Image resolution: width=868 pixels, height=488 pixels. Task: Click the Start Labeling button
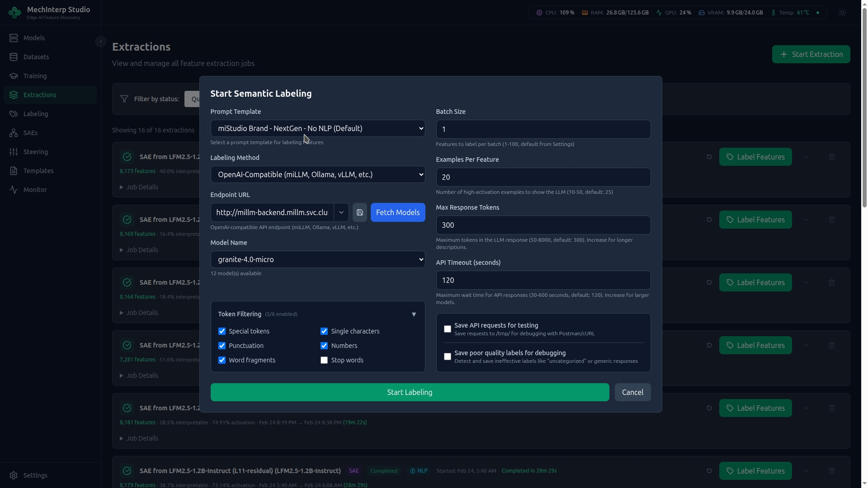tap(410, 392)
